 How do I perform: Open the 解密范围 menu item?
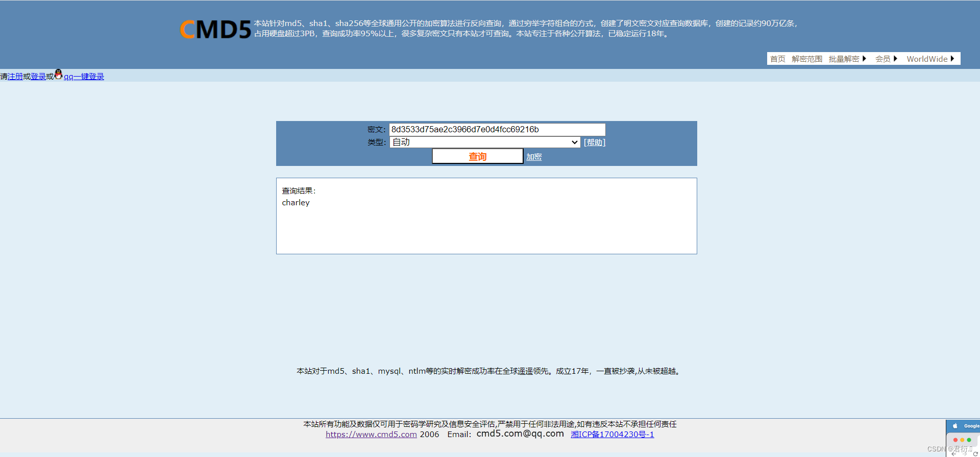tap(807, 59)
